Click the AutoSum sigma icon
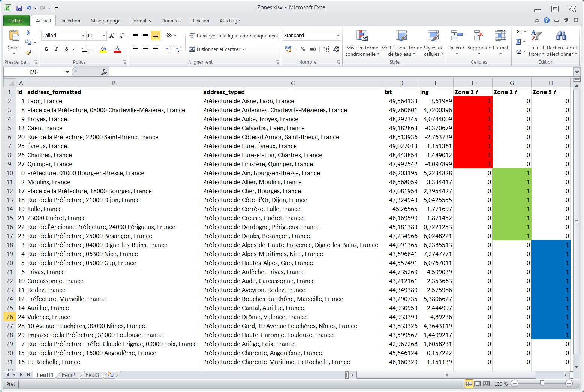This screenshot has width=584, height=392. (518, 32)
